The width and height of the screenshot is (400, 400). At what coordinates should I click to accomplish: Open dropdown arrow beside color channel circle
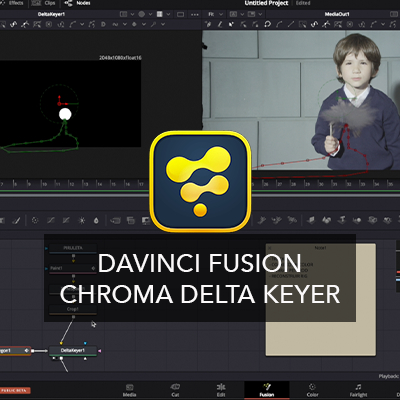point(150,14)
